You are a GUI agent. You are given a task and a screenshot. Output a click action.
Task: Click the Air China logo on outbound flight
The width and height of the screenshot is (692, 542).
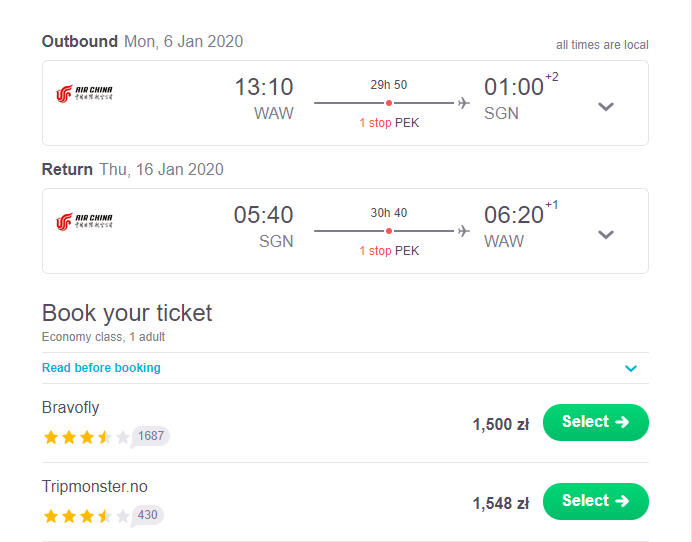point(84,94)
